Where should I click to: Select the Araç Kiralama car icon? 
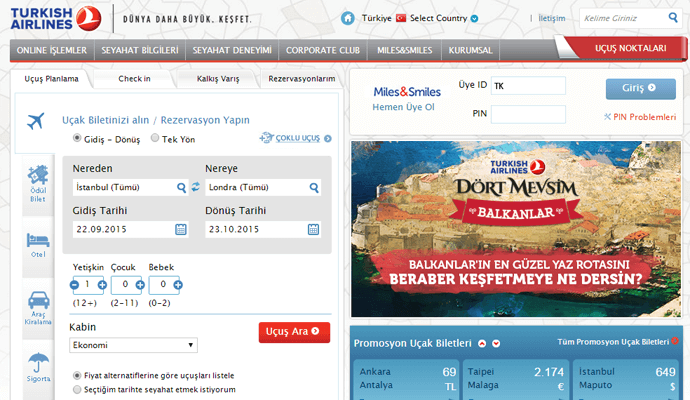pyautogui.click(x=39, y=305)
